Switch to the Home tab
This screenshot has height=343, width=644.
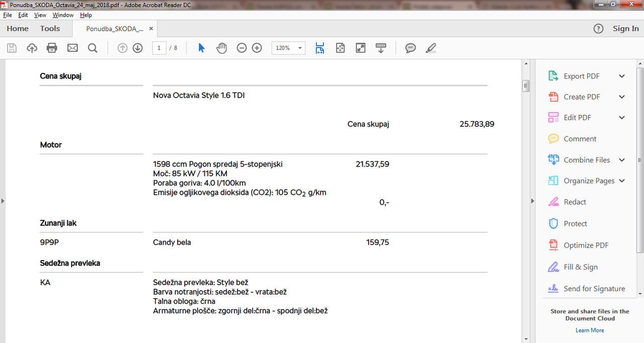point(18,29)
